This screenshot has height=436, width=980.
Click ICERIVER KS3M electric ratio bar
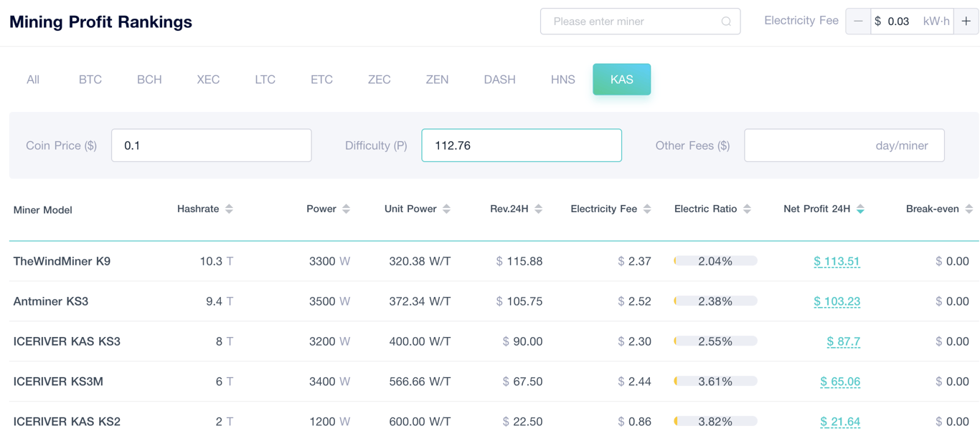(715, 381)
